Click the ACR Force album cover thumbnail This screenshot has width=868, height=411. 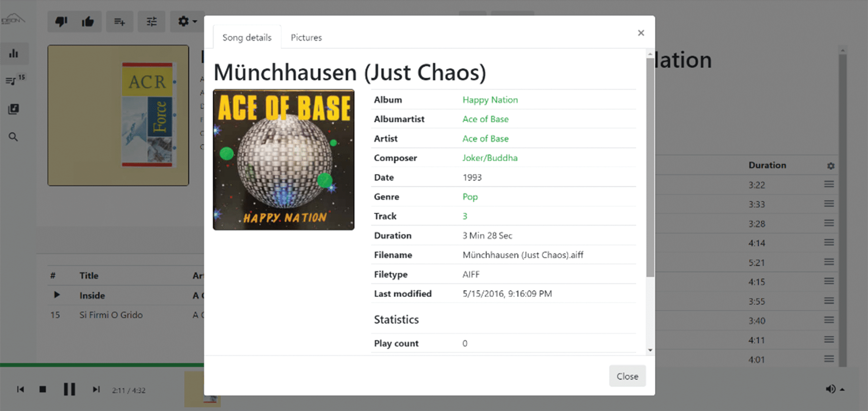118,115
